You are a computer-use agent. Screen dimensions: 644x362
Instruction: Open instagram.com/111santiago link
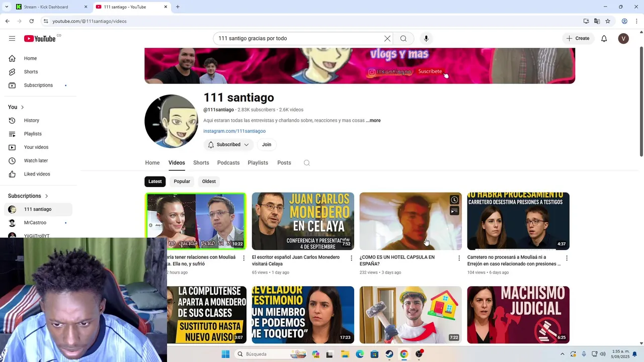[x=234, y=131]
